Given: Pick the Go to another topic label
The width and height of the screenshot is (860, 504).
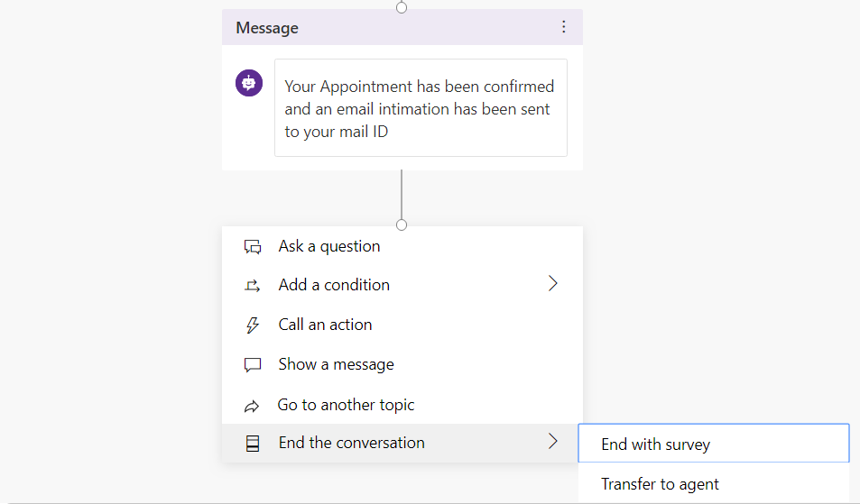Looking at the screenshot, I should (x=347, y=405).
